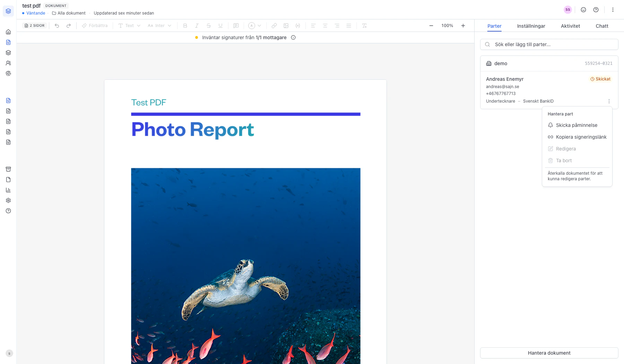Toggle bold formatting
624x364 pixels.
(x=185, y=26)
